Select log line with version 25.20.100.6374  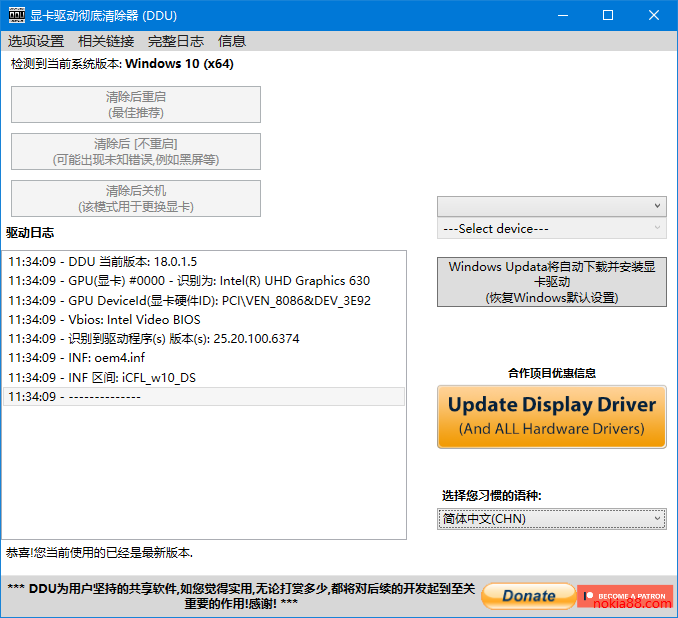pyautogui.click(x=204, y=339)
